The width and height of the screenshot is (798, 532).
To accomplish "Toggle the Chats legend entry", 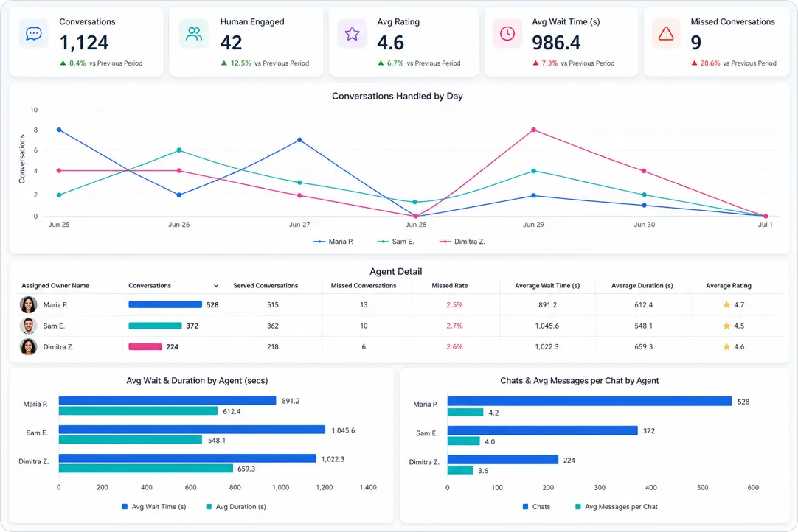I will 536,506.
